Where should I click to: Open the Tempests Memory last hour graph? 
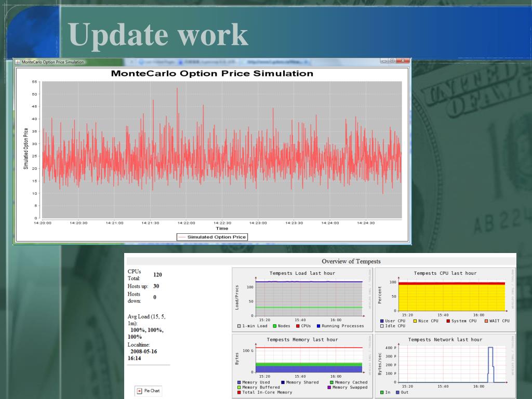tap(302, 366)
